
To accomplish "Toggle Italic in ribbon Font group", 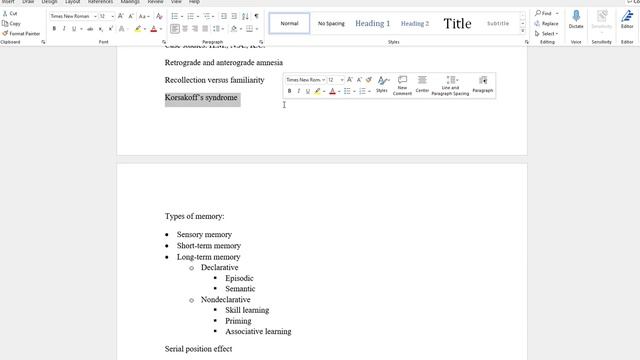I will pos(64,29).
